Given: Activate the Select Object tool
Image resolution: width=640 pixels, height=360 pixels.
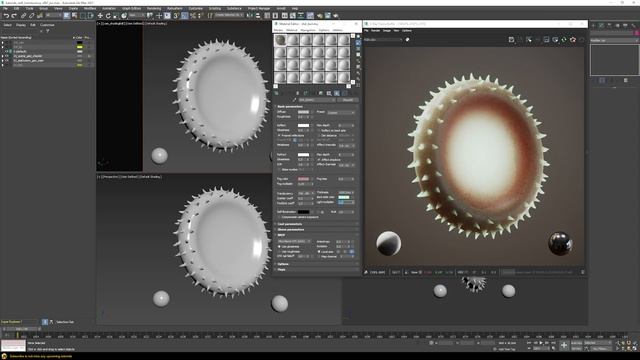Looking at the screenshot, I should pos(67,16).
